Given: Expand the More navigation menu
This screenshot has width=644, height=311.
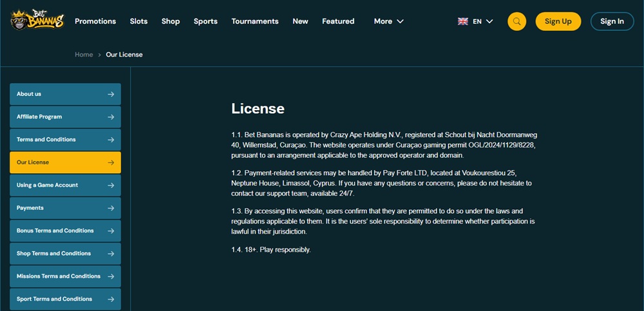Looking at the screenshot, I should [x=388, y=21].
